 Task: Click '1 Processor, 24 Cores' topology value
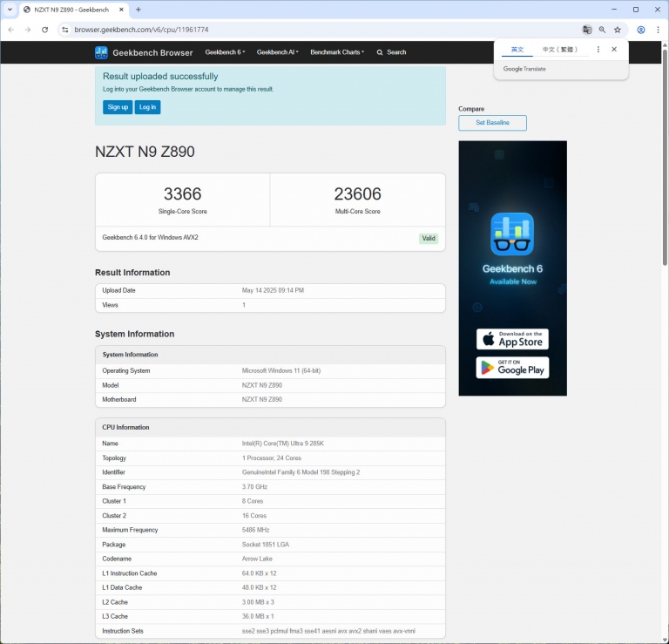[272, 458]
